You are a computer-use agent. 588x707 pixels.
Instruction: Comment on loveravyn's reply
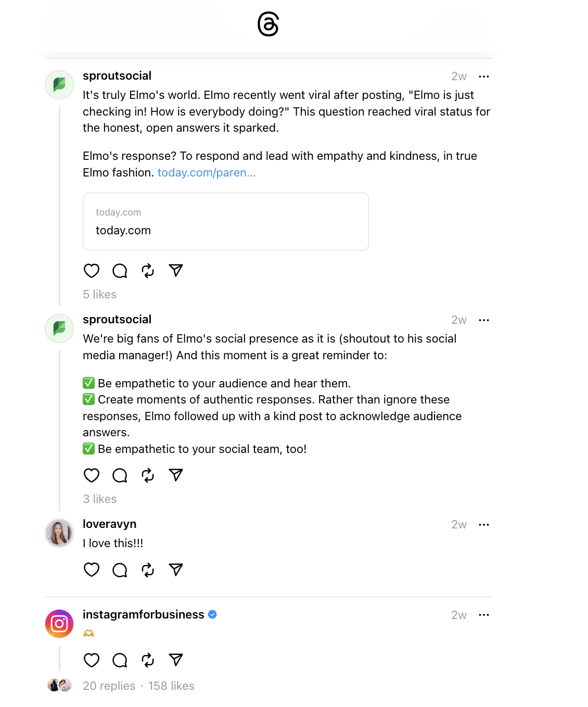pos(120,570)
